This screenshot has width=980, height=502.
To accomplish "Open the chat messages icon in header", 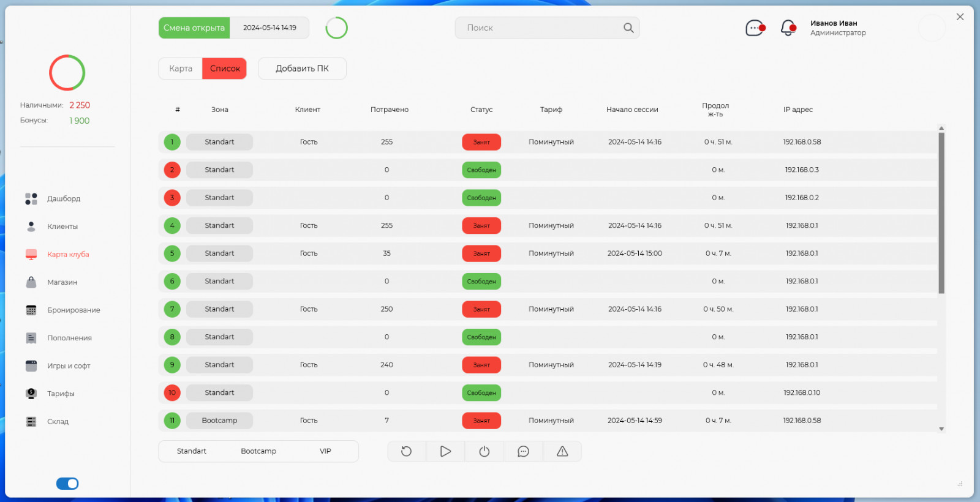I will [x=755, y=28].
